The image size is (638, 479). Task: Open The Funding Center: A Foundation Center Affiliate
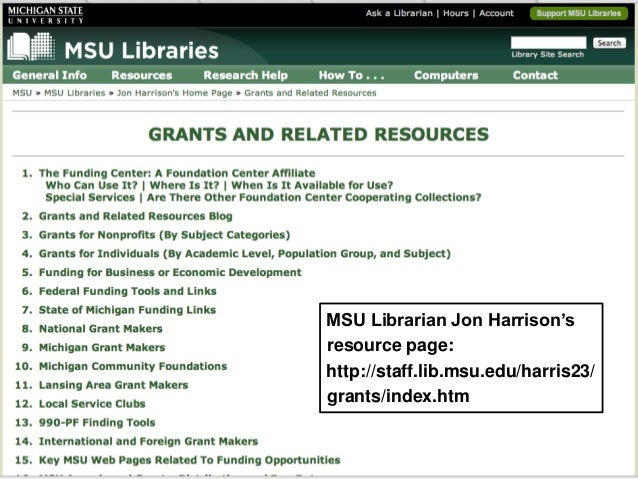[x=177, y=173]
